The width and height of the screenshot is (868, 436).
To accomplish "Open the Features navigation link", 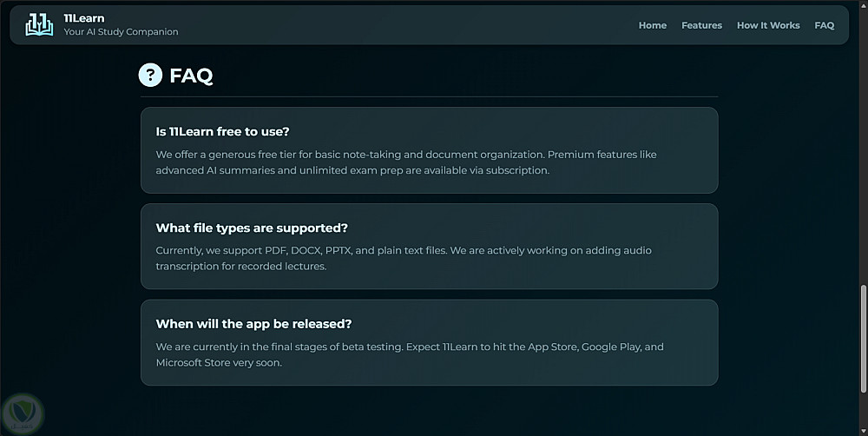I will (x=701, y=25).
